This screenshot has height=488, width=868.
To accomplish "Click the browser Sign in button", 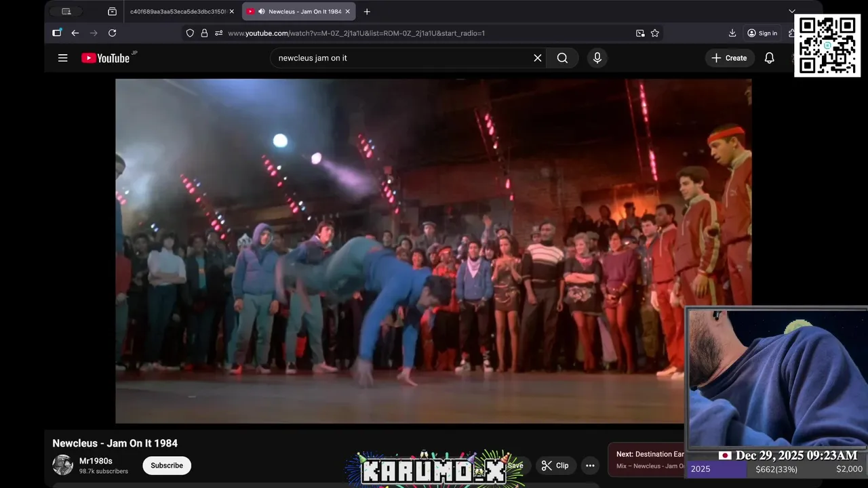I will coord(762,33).
